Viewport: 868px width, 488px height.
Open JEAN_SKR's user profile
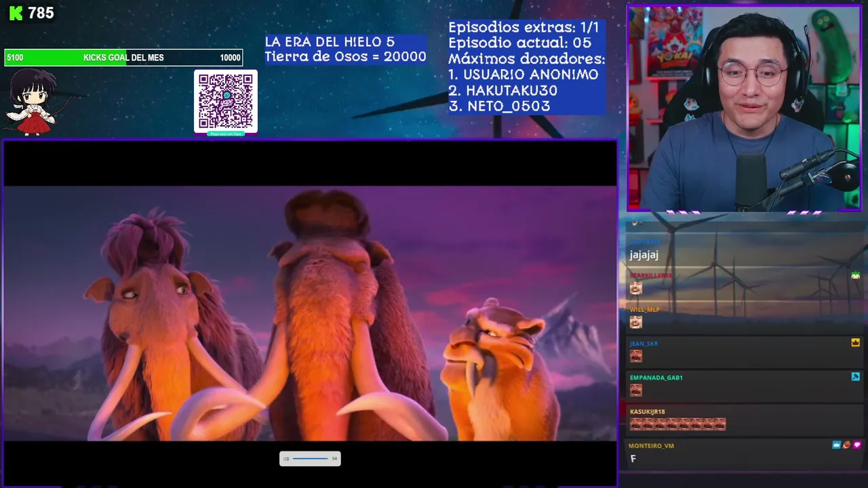644,344
